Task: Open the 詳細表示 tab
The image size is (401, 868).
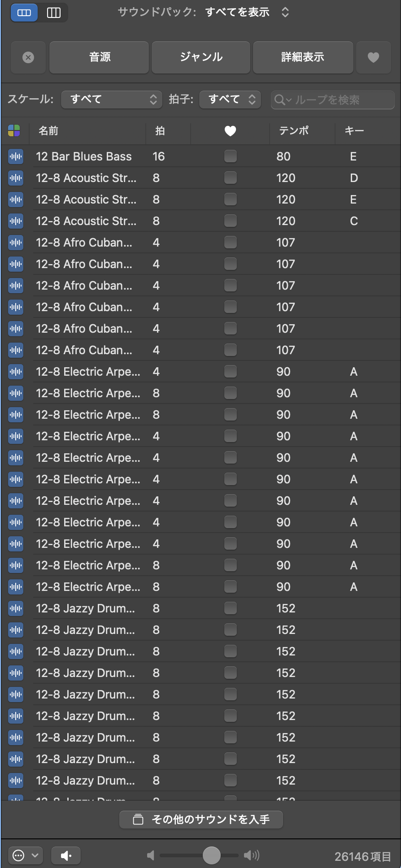Action: pos(303,57)
